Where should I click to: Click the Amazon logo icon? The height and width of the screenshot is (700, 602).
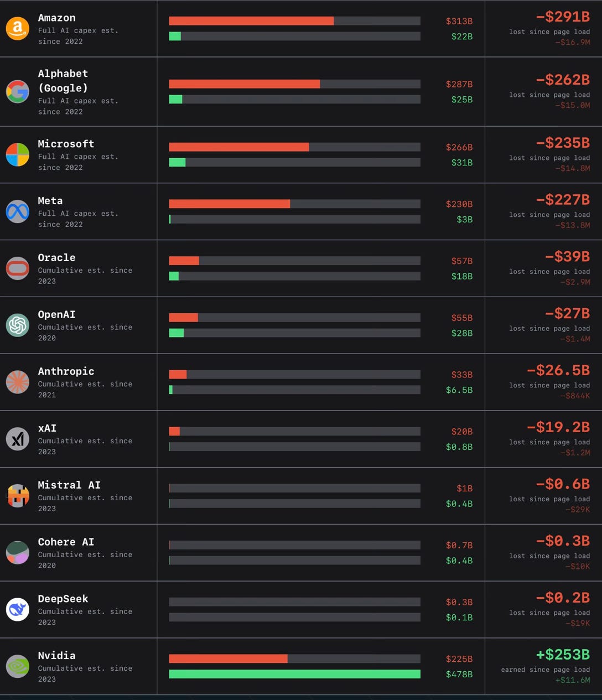pos(18,29)
